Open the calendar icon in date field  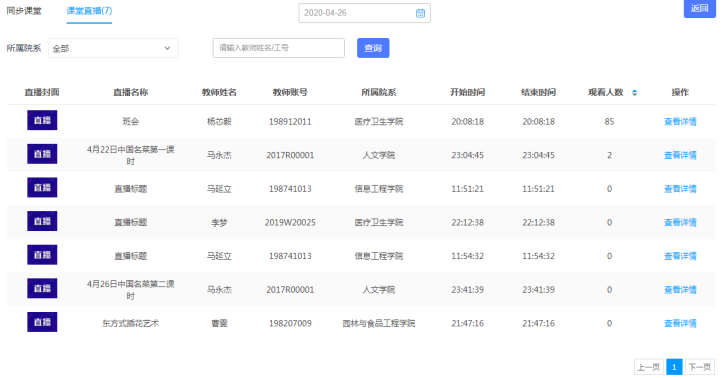click(420, 13)
